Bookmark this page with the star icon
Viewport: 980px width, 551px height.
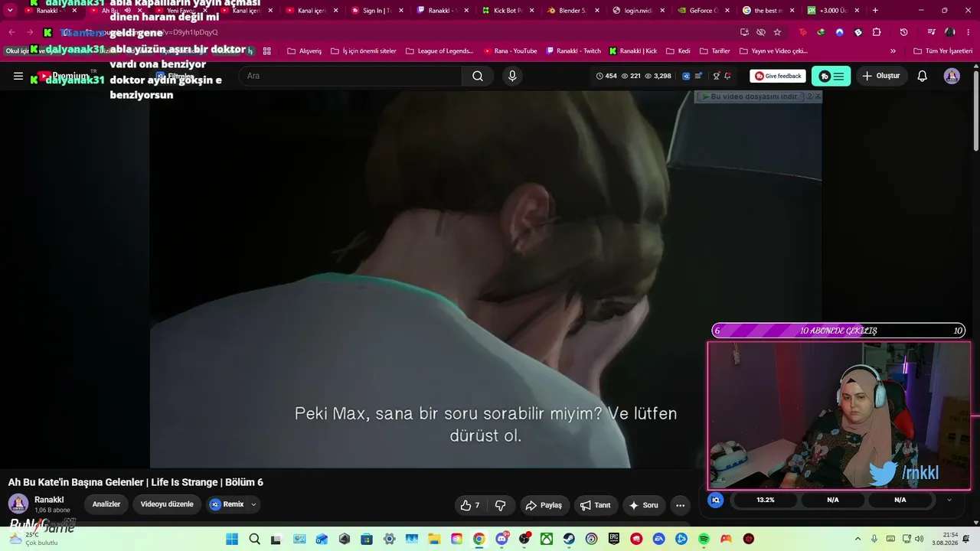(x=778, y=32)
